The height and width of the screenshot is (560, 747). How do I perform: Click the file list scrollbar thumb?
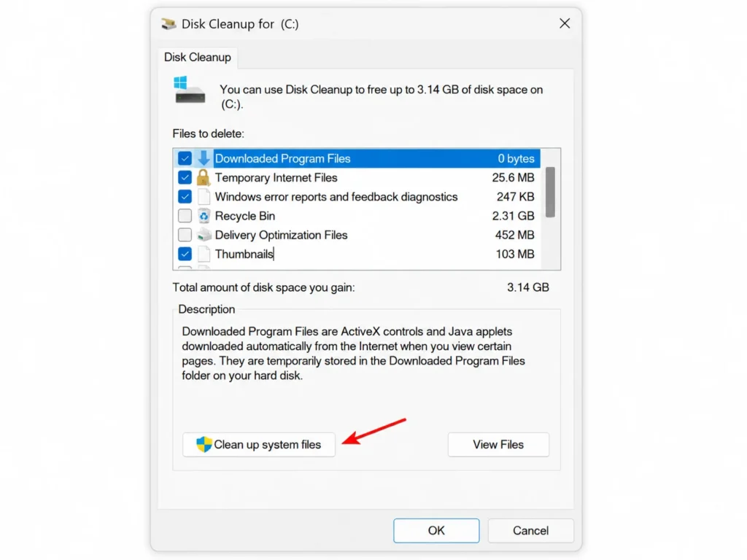pos(550,192)
